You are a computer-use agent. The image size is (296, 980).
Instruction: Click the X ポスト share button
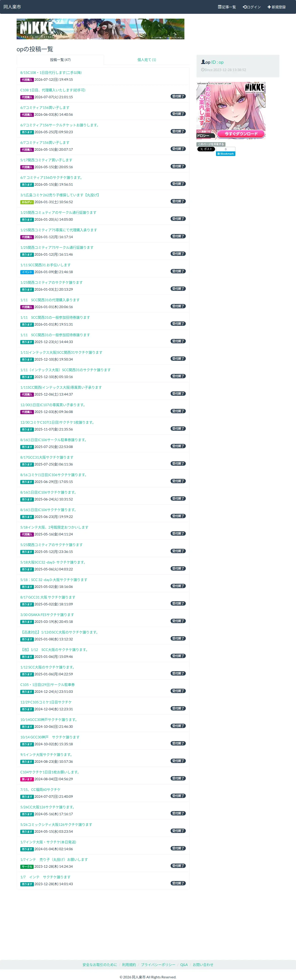coord(206,149)
